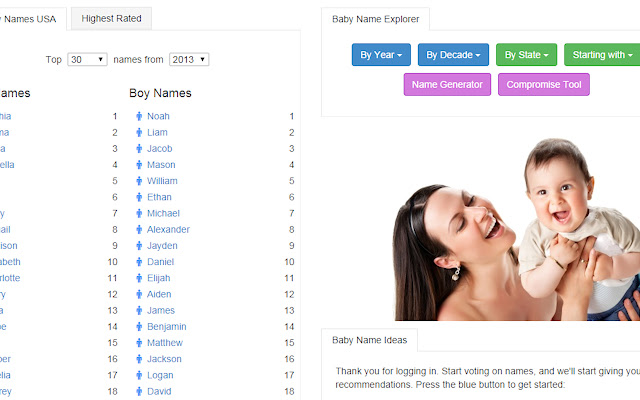This screenshot has height=400, width=640.
Task: Open the name William
Action: [162, 181]
